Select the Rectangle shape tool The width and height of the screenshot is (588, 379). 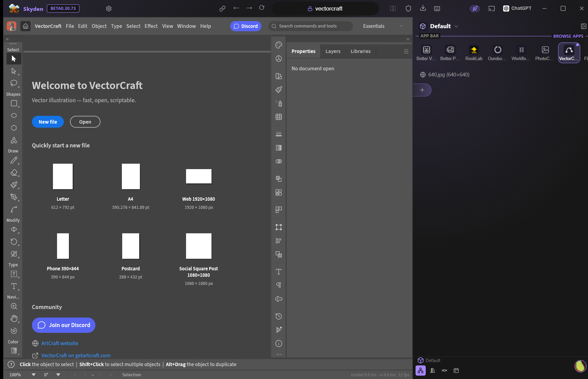[x=14, y=103]
